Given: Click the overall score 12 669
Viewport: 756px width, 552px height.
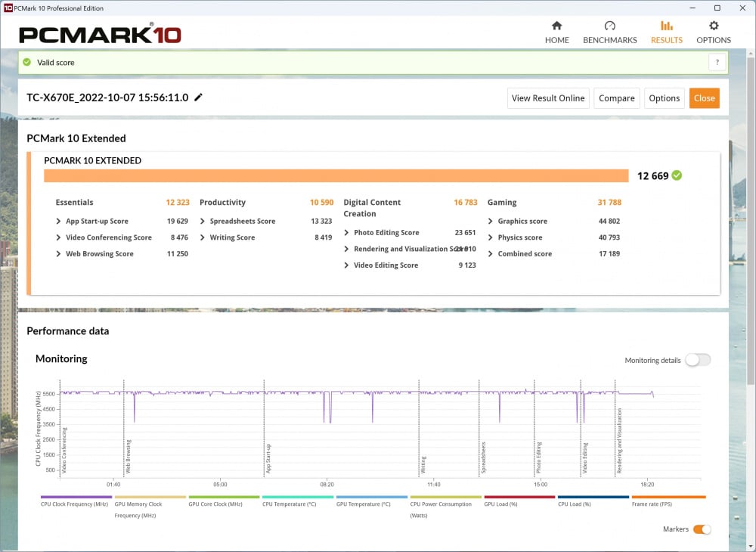Looking at the screenshot, I should [653, 176].
